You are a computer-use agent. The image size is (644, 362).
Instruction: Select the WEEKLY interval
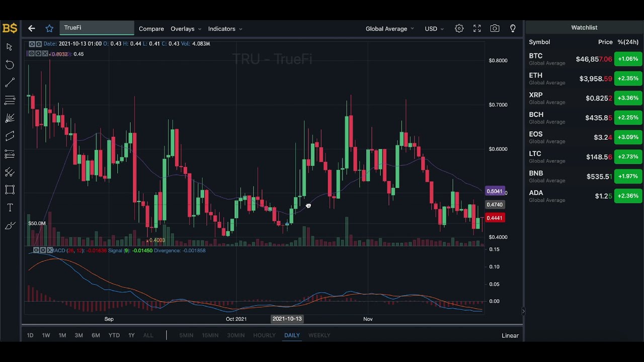[319, 335]
